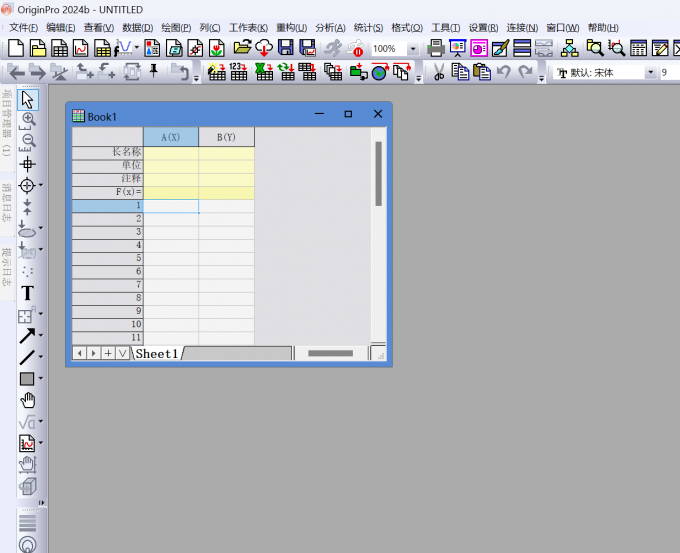Click Book1 vertical scrollbar thumb

[379, 173]
